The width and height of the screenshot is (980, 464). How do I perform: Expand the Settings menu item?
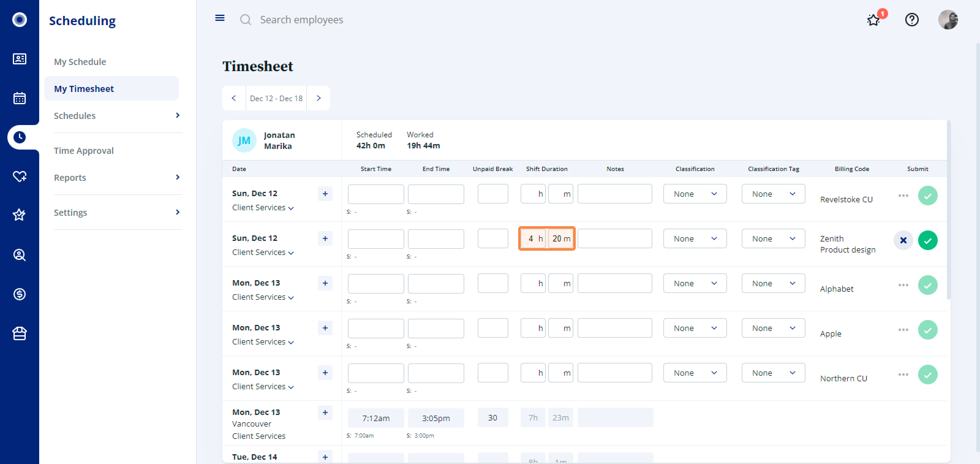[117, 212]
